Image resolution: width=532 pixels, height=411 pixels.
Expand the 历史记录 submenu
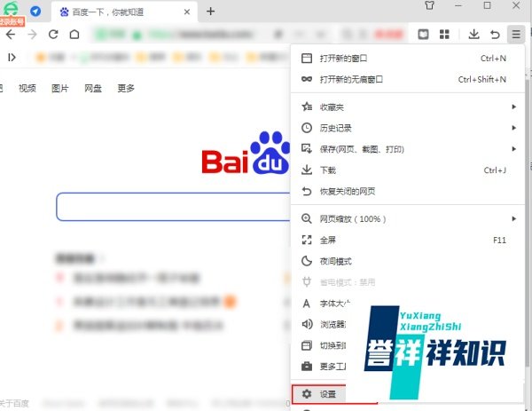point(408,129)
